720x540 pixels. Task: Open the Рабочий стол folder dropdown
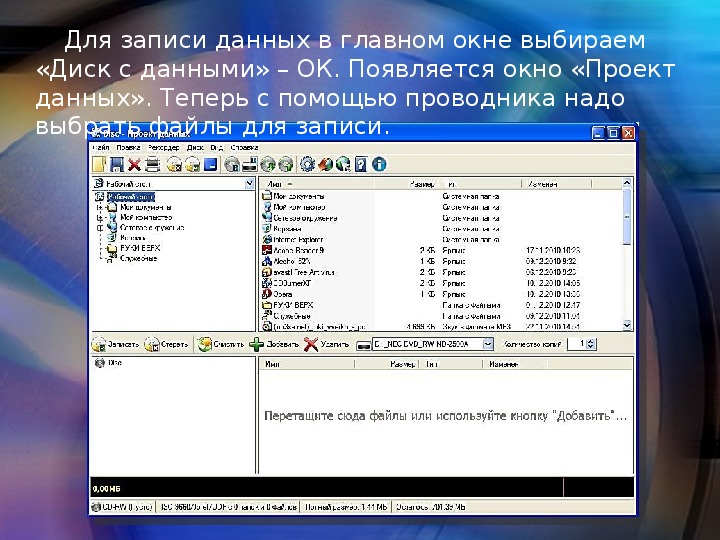point(249,184)
